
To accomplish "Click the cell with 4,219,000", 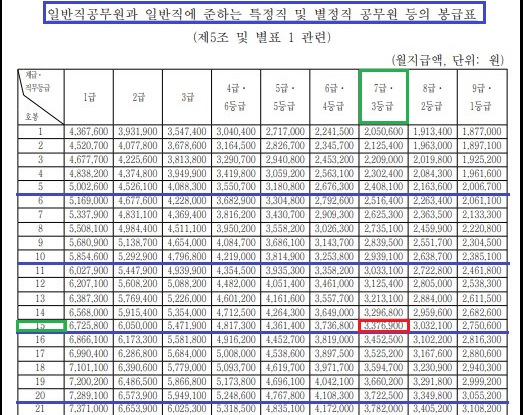I will click(x=236, y=257).
